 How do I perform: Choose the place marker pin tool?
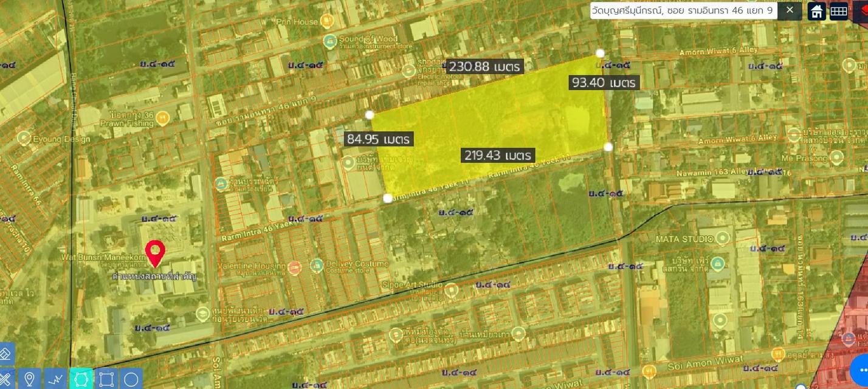(29, 379)
